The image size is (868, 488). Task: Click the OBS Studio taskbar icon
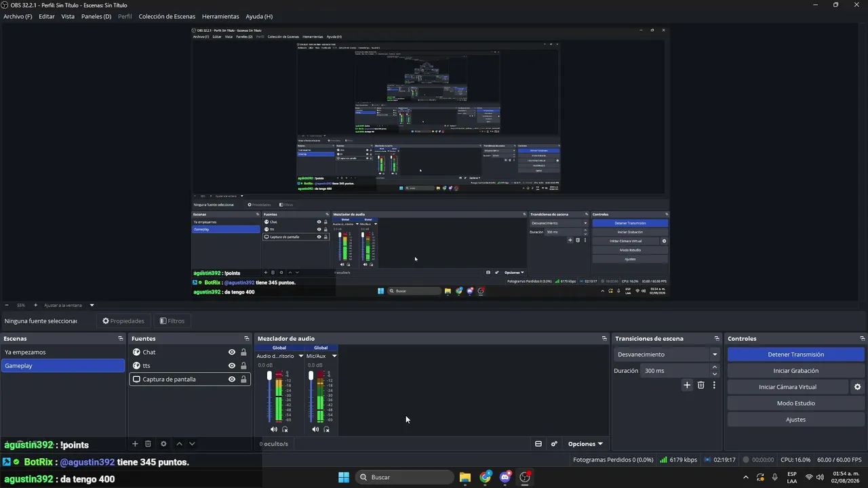[x=525, y=477]
